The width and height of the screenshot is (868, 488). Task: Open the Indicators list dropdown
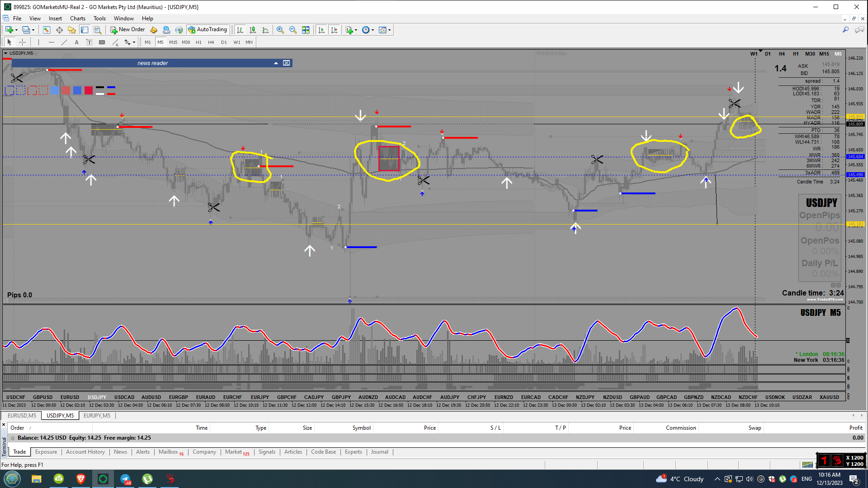pyautogui.click(x=351, y=30)
